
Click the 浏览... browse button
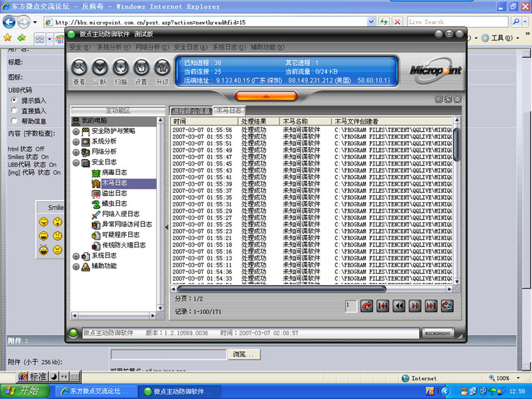coord(243,354)
